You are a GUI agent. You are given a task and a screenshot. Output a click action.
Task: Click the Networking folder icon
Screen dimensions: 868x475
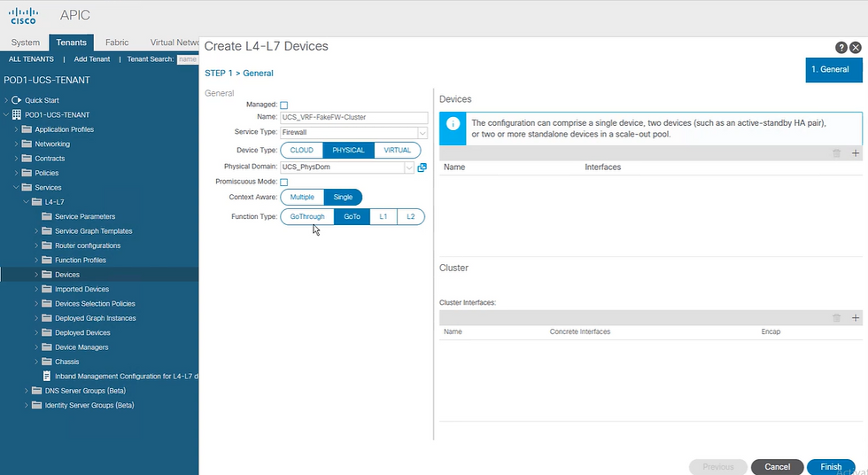click(x=27, y=144)
